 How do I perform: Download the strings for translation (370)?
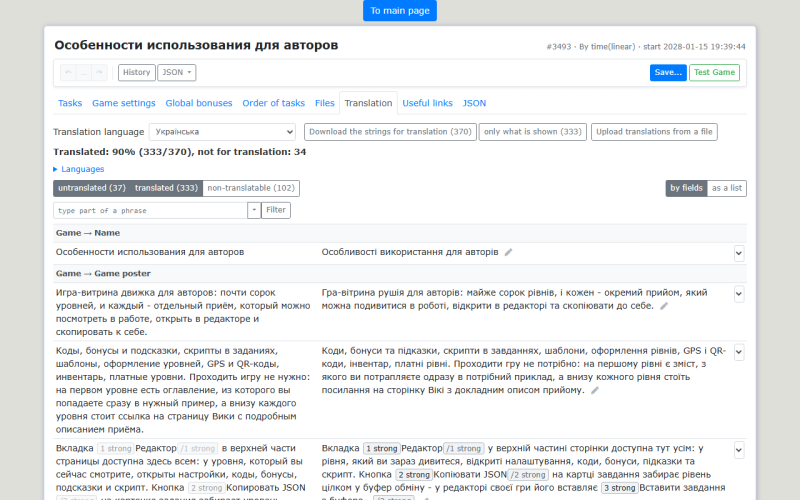point(390,132)
